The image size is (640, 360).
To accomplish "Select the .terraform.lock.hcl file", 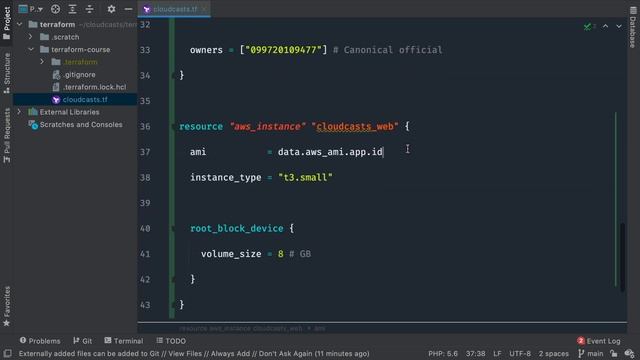I will pos(94,87).
